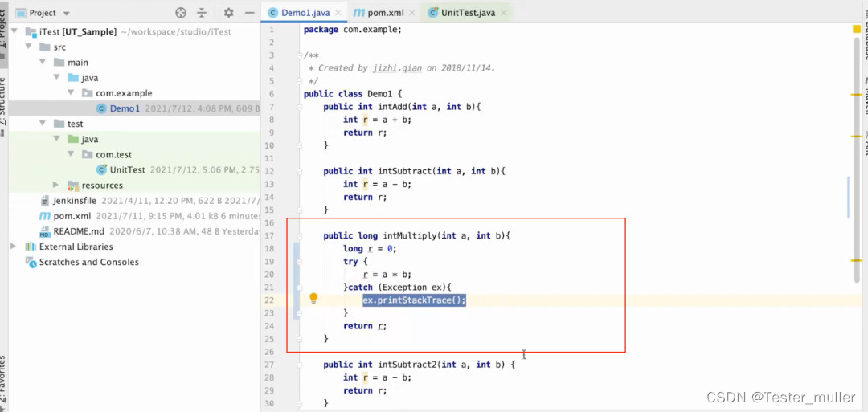
Task: Expand External Libraries node
Action: click(x=14, y=247)
